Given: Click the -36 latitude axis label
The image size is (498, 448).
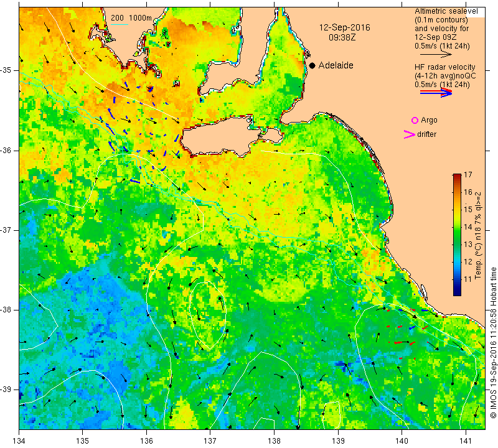Looking at the screenshot, I should (7, 150).
